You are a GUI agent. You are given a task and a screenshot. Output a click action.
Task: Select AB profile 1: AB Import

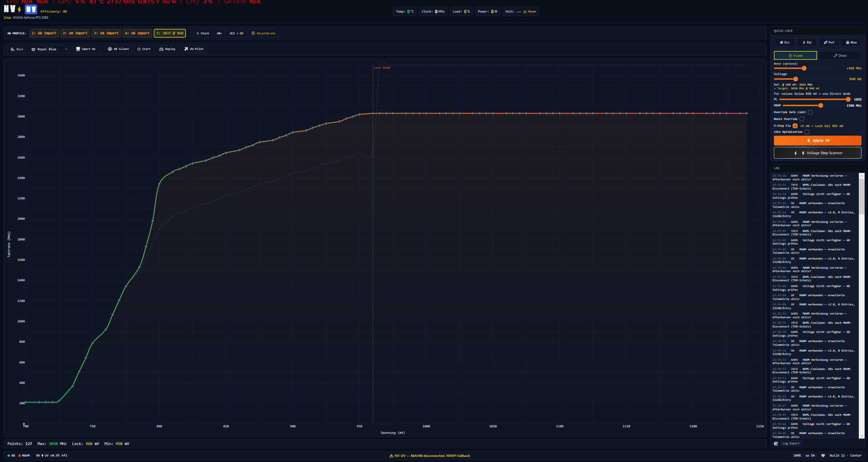pyautogui.click(x=44, y=33)
